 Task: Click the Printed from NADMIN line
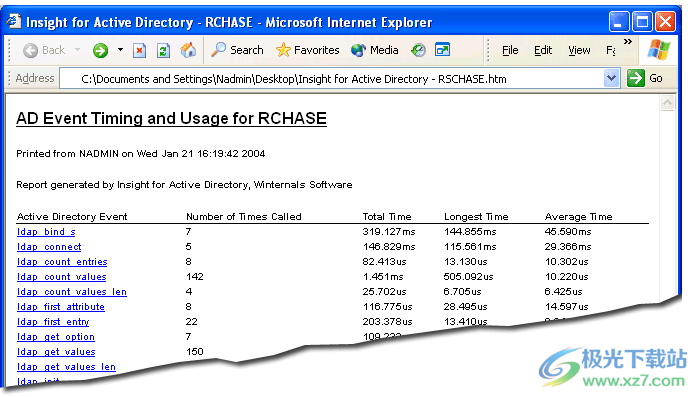coord(141,154)
